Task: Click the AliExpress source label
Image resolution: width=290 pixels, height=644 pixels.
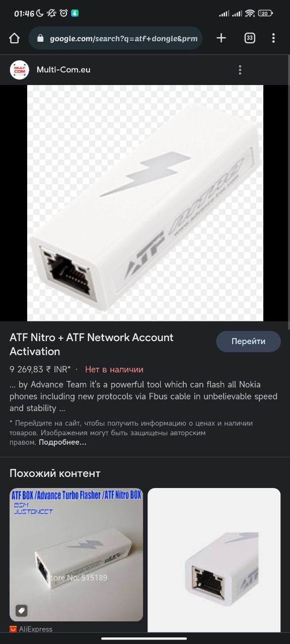Action: pos(36,629)
